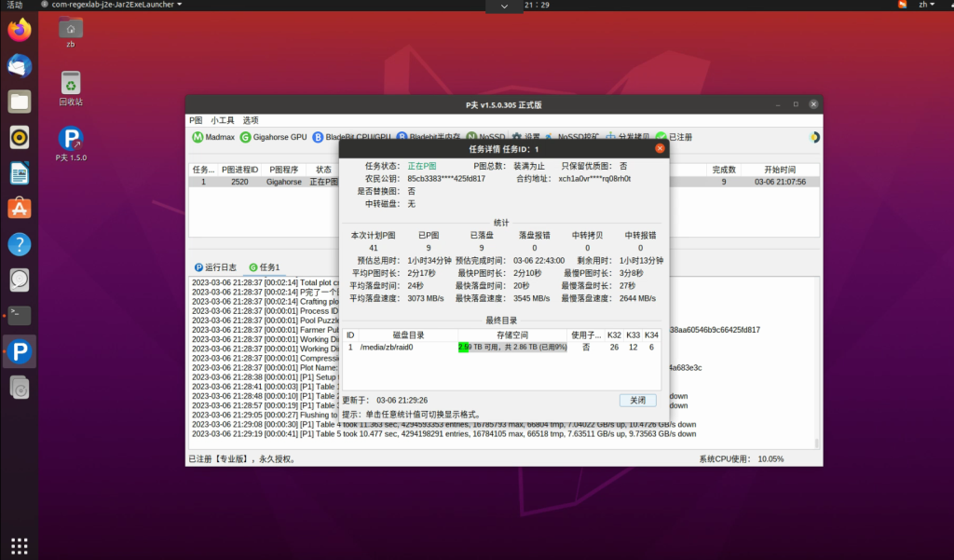The height and width of the screenshot is (560, 954).
Task: Click the green 已注册 registered icon
Action: click(661, 137)
